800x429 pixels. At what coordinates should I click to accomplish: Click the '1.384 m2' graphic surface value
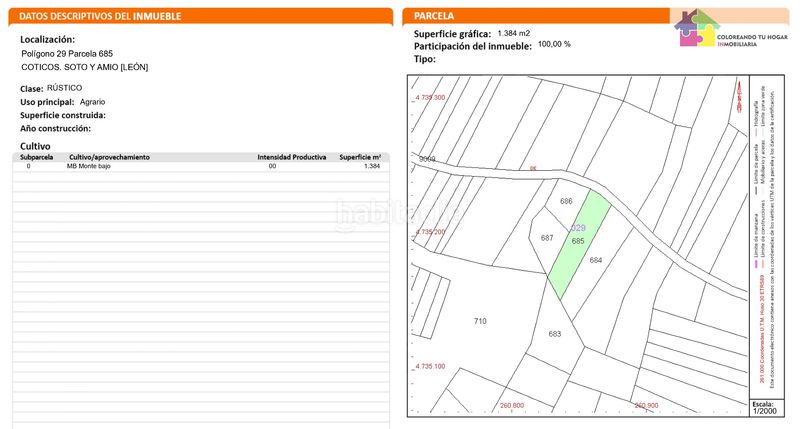click(x=514, y=33)
